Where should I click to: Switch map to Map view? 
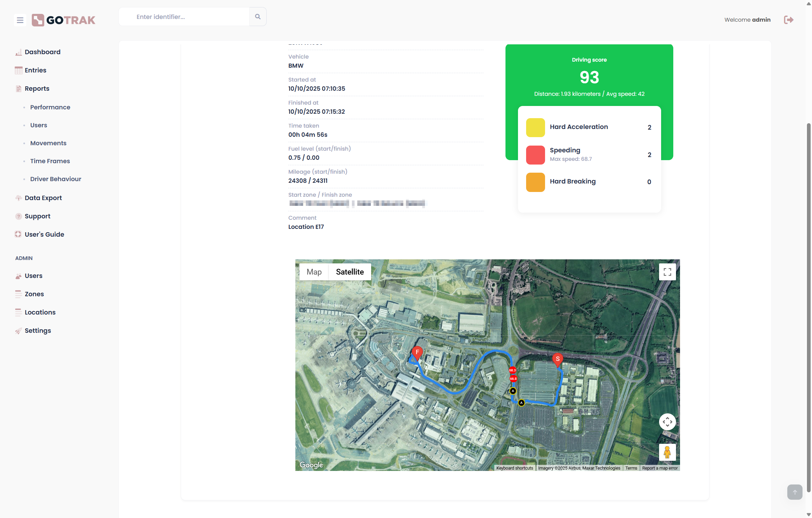click(314, 272)
